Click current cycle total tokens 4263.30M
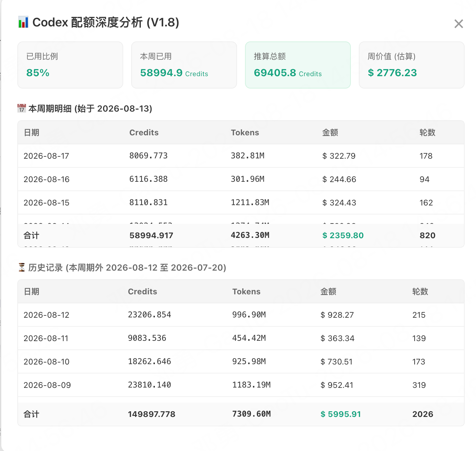Screen dimensions: 476x451 [x=250, y=235]
